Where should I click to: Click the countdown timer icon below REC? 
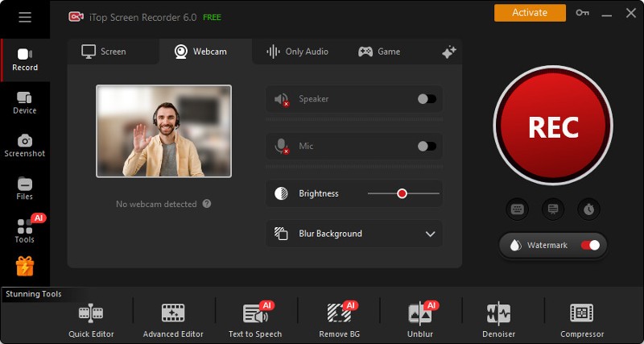click(588, 209)
